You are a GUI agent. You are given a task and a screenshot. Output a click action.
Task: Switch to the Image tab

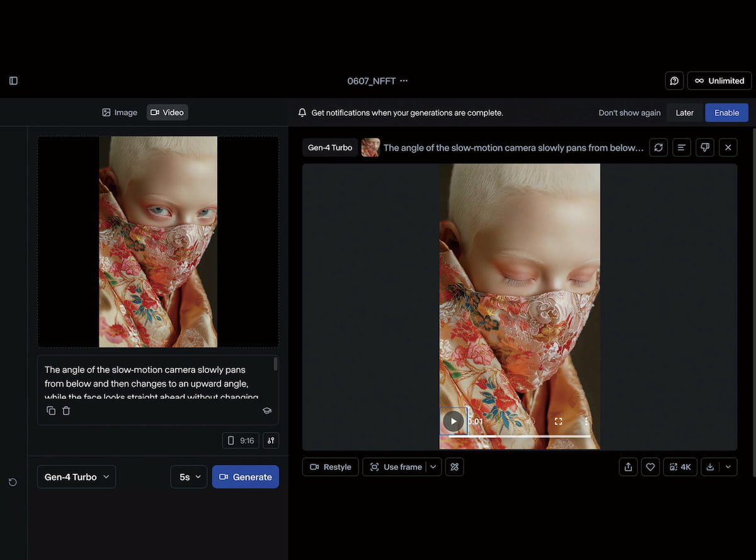[x=120, y=113]
